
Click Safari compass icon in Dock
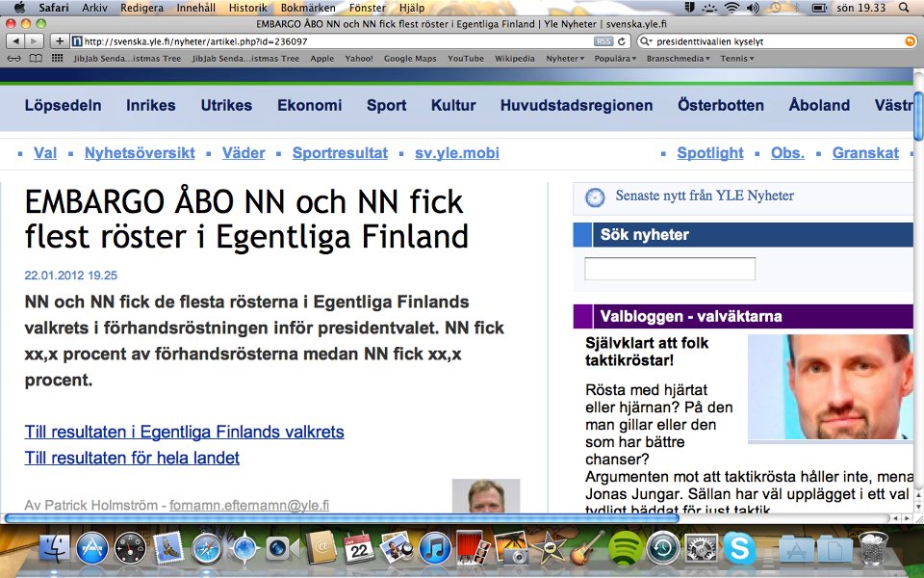click(x=206, y=548)
